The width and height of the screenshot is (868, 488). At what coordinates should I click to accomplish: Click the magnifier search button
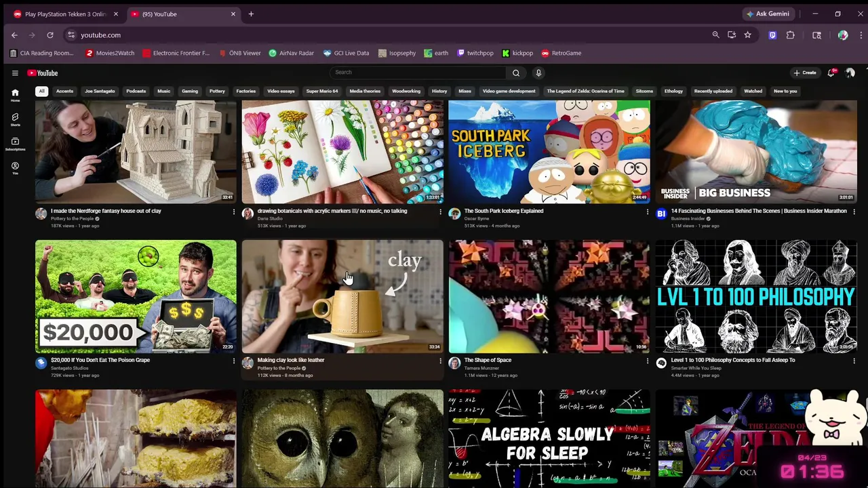[516, 73]
